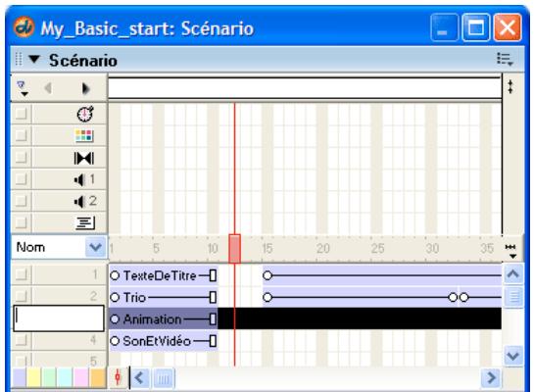Click the red playhead in frame ruler
Viewport: 534px width, 392px height.
pos(234,249)
